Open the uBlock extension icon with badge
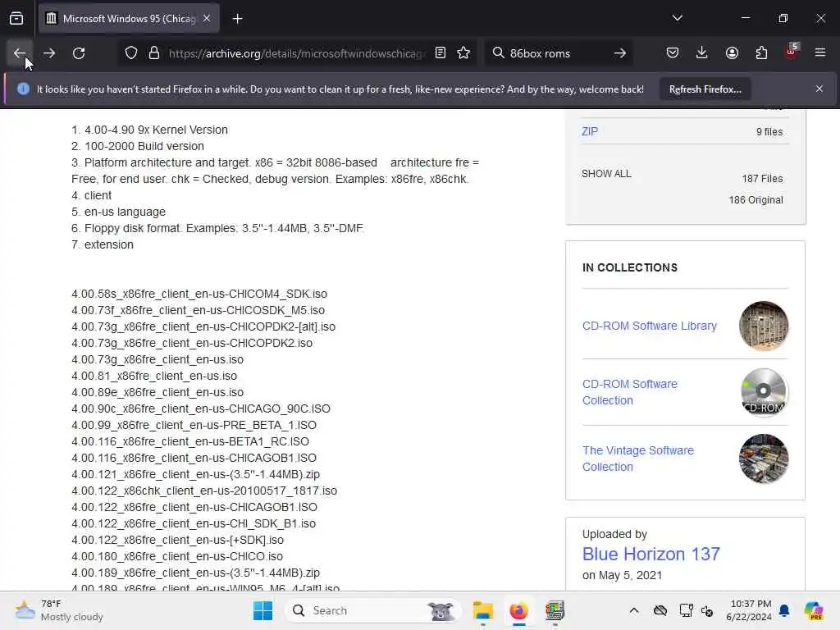This screenshot has height=630, width=840. 792,52
